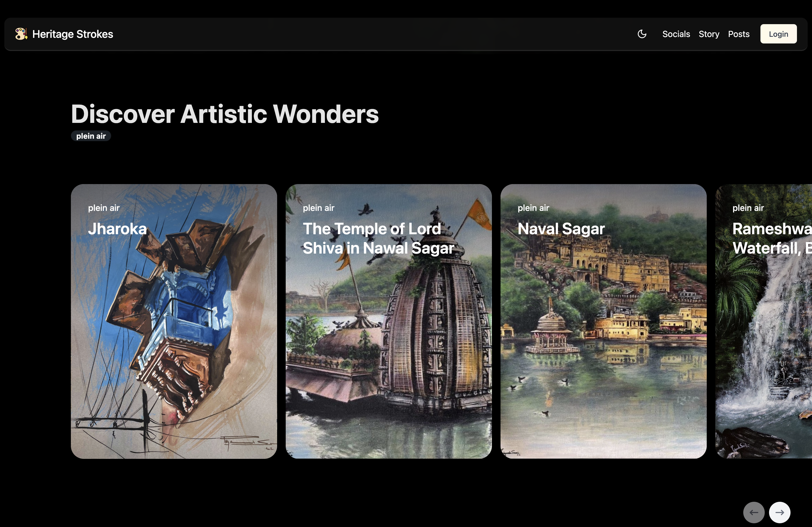Go to the Story page

click(x=709, y=34)
